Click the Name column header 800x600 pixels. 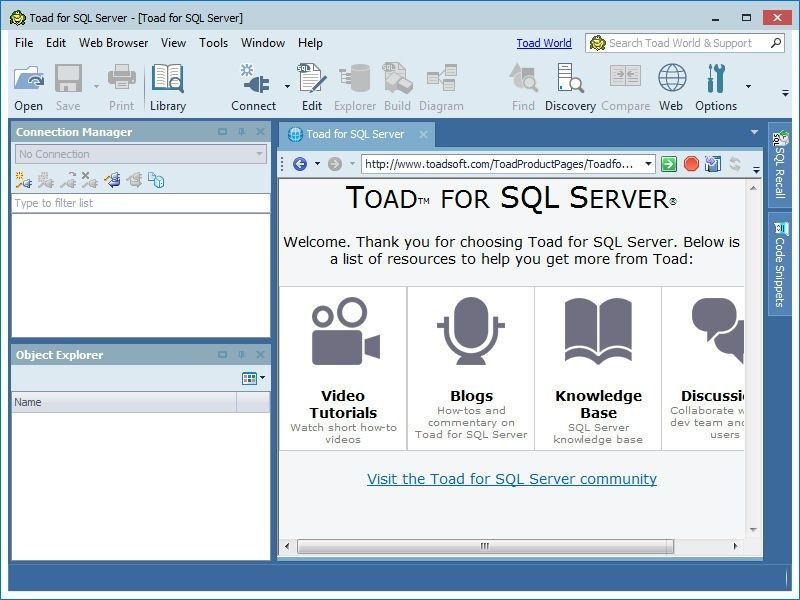pyautogui.click(x=124, y=402)
